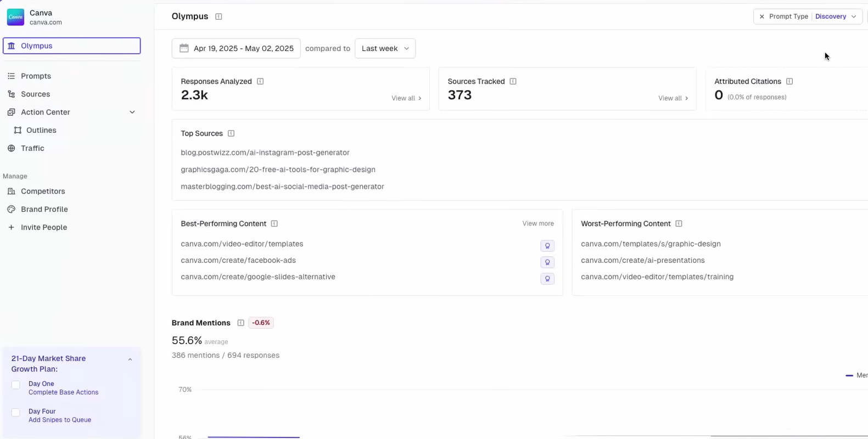Check the Day Four checkbox

[16, 413]
